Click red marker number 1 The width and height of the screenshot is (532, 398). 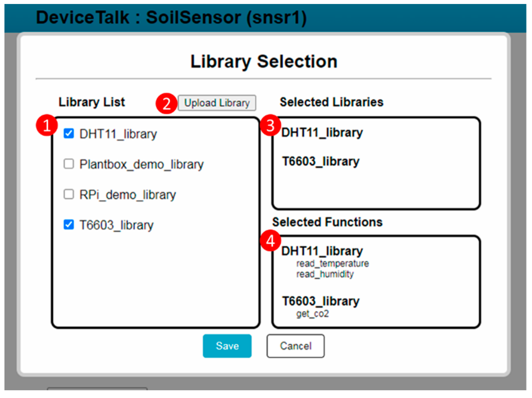(47, 125)
